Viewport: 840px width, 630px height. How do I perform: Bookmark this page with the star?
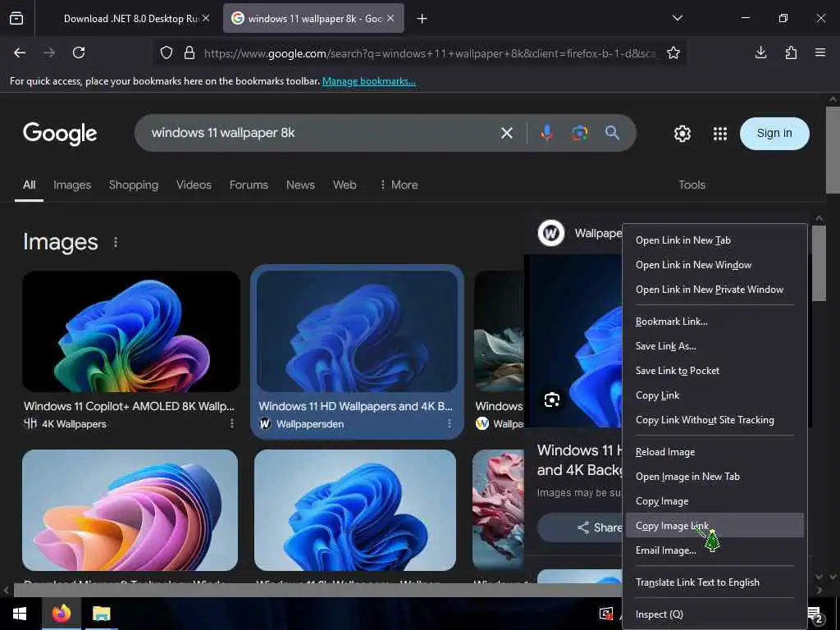[x=673, y=52]
